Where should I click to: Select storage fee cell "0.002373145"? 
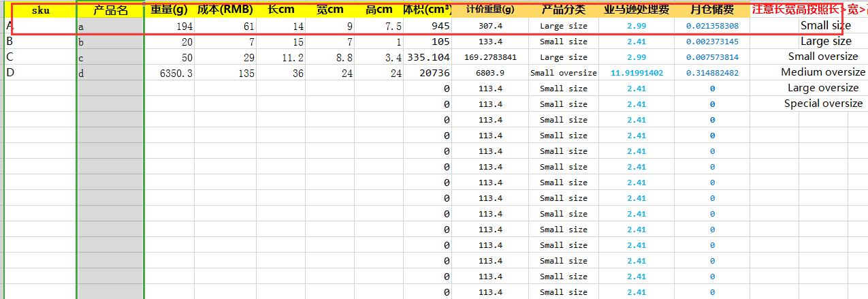[712, 42]
